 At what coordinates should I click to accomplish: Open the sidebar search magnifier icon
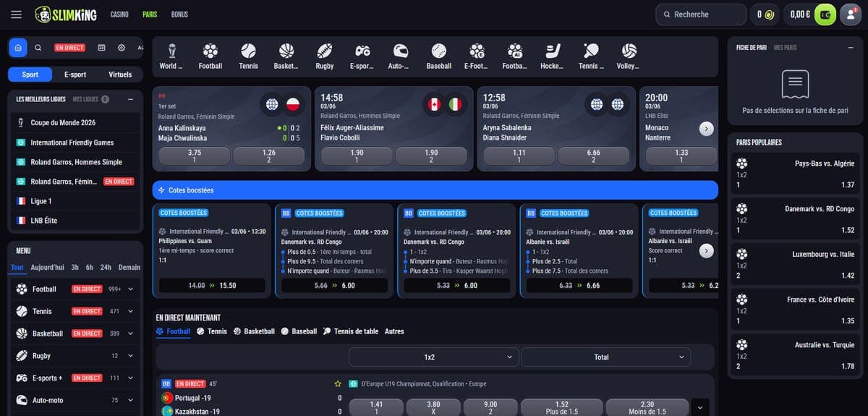pos(38,48)
